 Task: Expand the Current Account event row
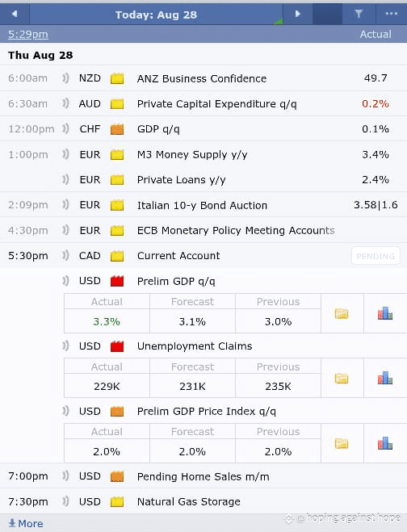coord(203,255)
